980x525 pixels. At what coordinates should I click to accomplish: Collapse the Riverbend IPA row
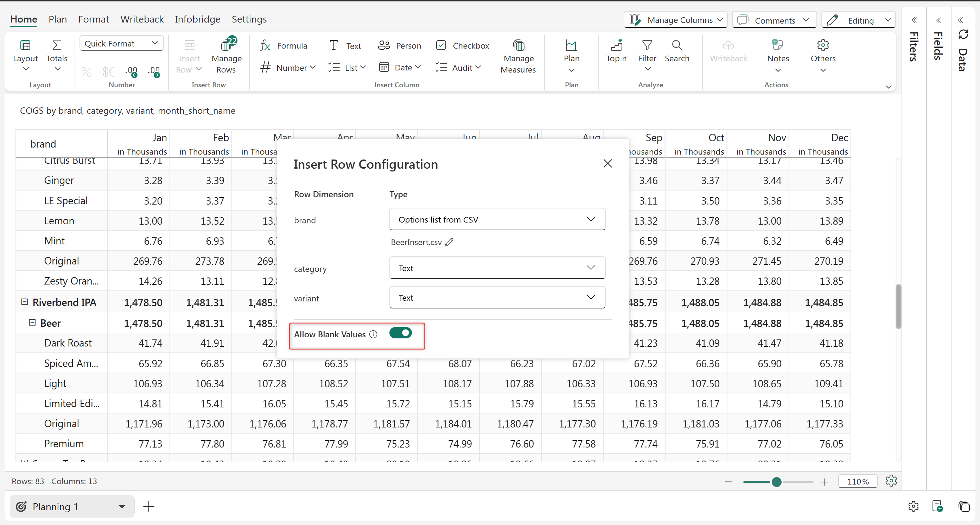pos(24,302)
